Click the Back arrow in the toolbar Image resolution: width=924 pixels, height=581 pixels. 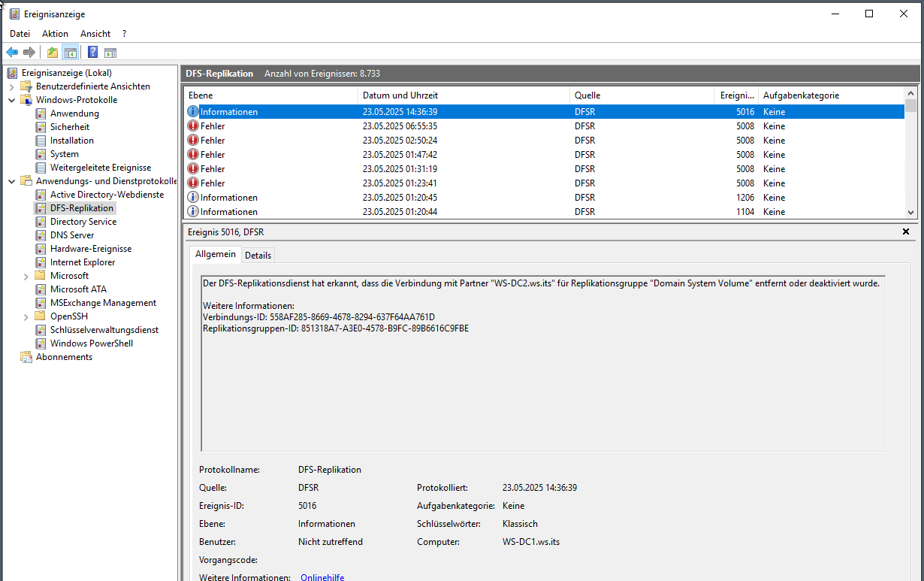[12, 53]
